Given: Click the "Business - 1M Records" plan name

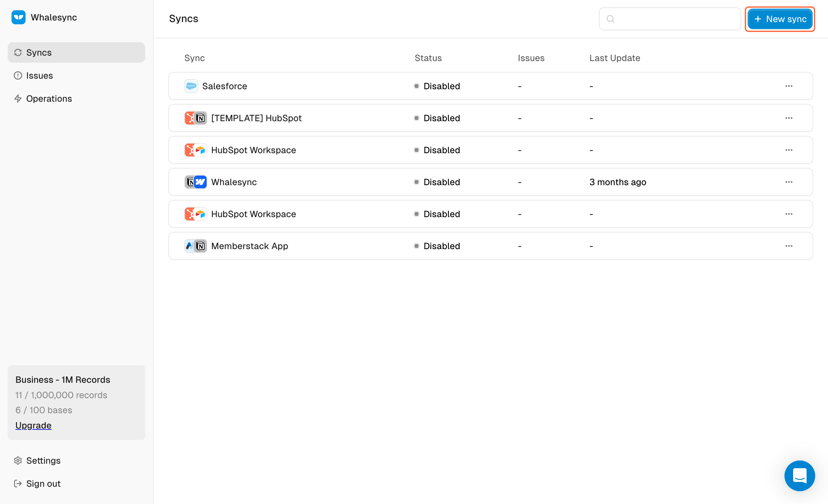Looking at the screenshot, I should click(63, 380).
